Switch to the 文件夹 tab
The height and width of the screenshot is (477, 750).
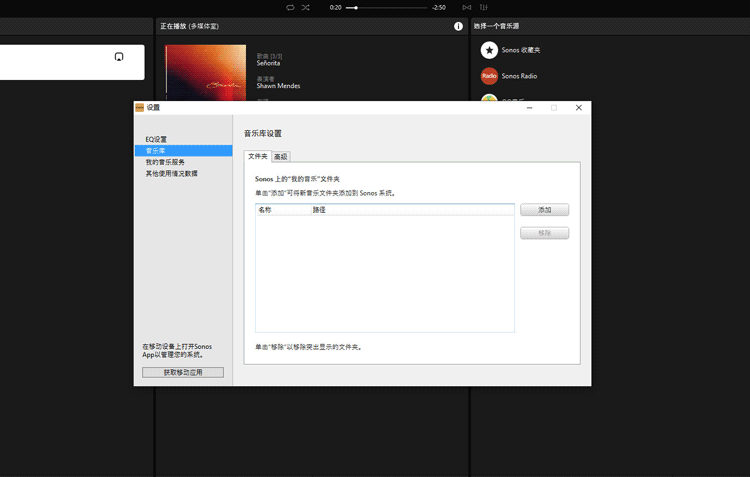tap(257, 156)
